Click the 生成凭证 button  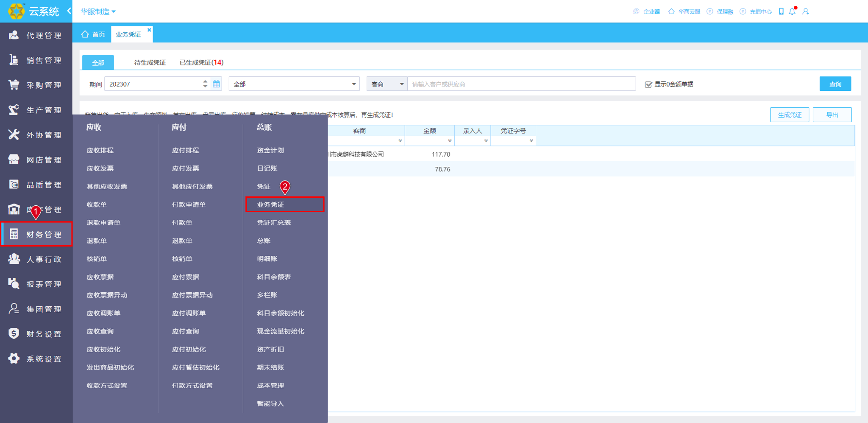tap(790, 115)
